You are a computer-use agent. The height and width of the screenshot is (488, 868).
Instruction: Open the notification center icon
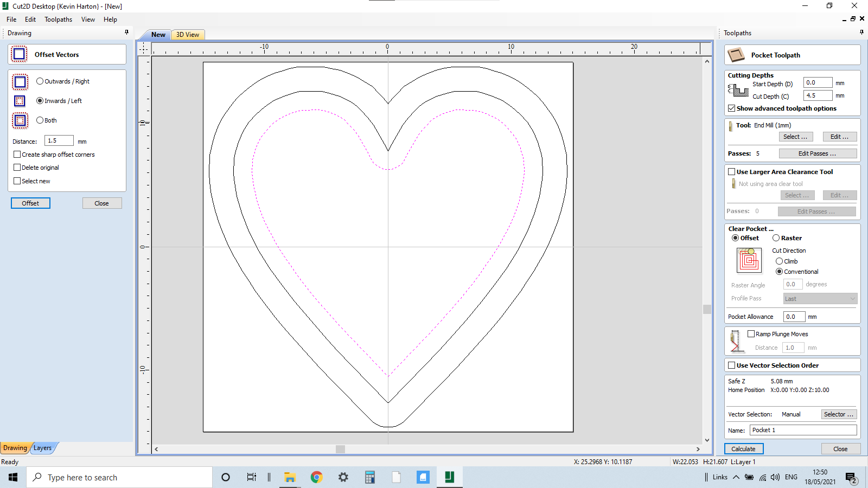pos(851,478)
